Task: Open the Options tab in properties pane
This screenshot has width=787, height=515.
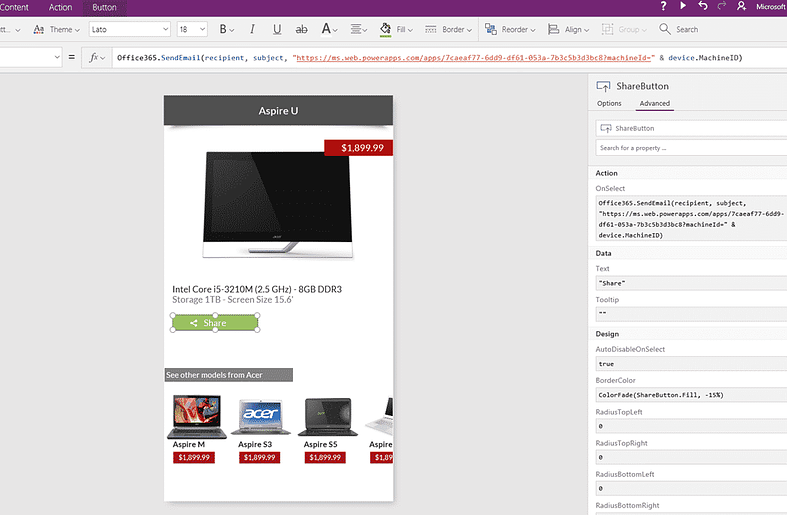Action: coord(609,103)
